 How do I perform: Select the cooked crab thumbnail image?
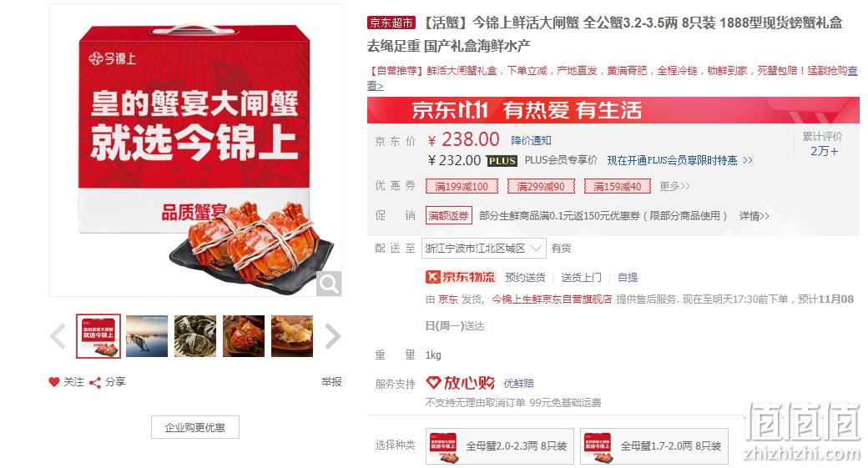pos(244,336)
